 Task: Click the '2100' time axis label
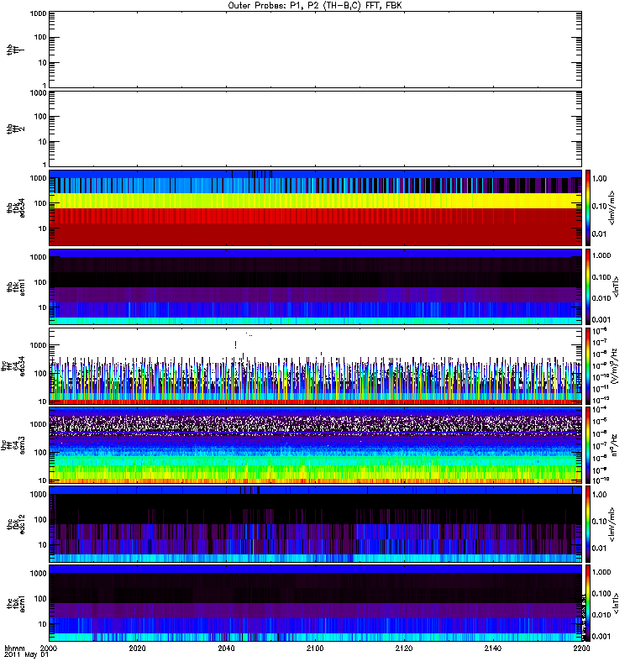click(x=315, y=648)
